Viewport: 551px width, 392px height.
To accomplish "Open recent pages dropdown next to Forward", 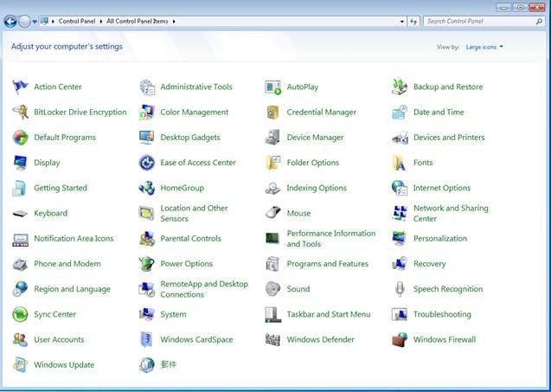I will click(35, 22).
